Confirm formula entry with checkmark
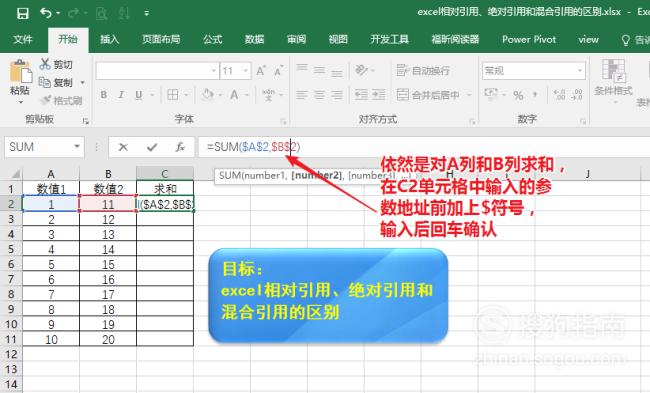 click(152, 147)
